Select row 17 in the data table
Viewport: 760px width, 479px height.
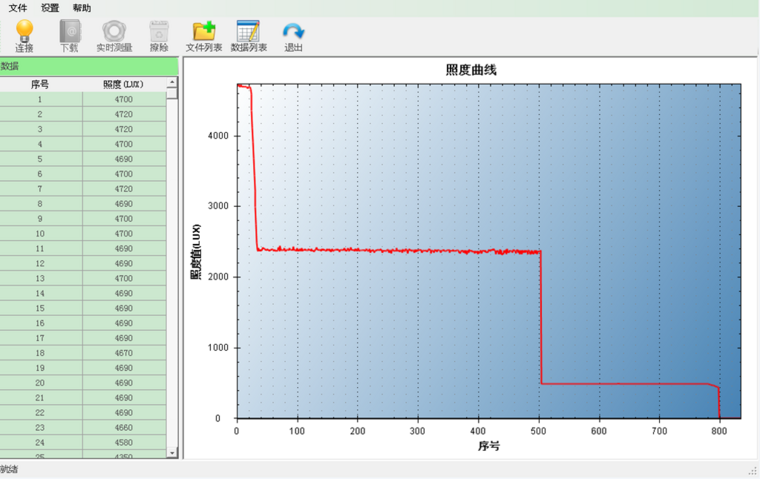pos(83,338)
